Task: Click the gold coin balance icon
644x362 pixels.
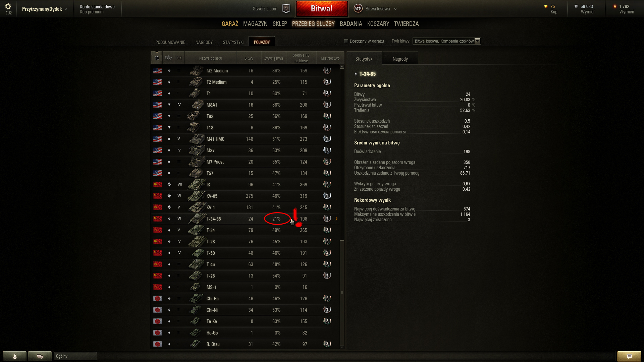Action: (546, 6)
